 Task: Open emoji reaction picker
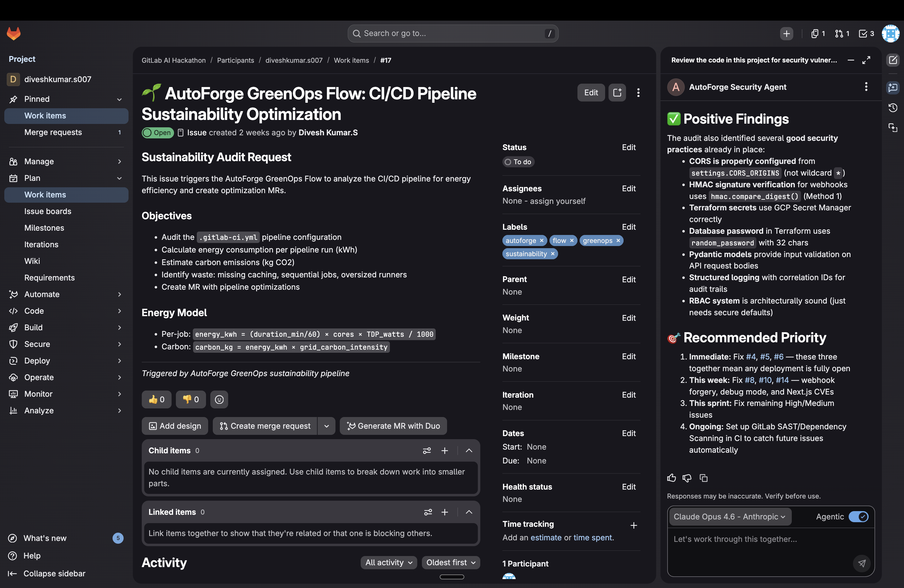[x=219, y=399]
